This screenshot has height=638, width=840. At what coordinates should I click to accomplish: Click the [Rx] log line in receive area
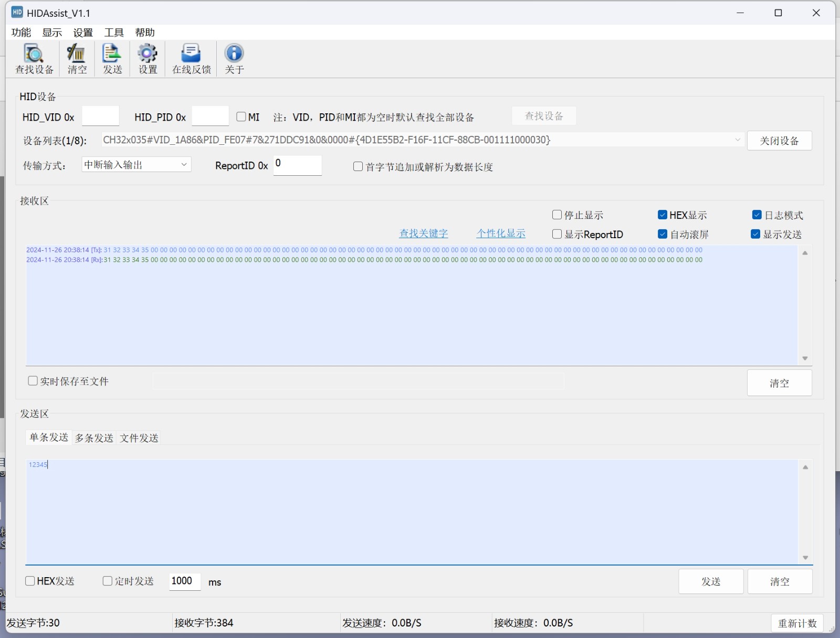coord(364,260)
